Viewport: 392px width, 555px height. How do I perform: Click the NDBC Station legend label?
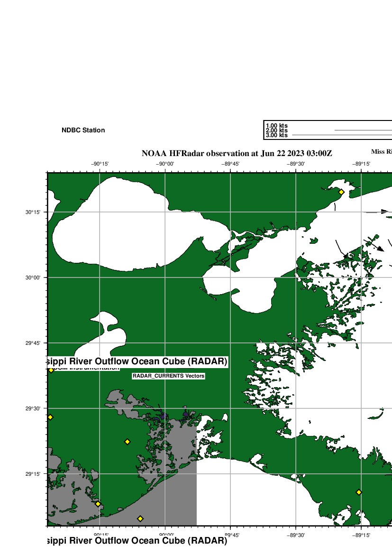83,130
